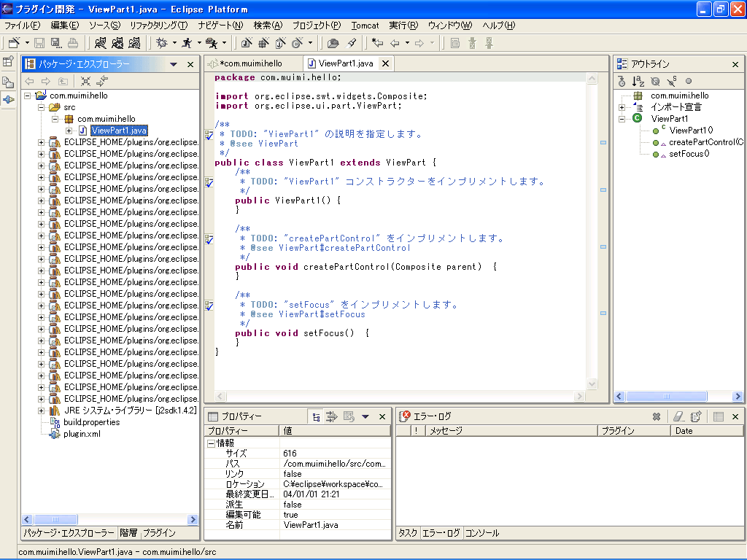Collapse the 情報 property category

tap(211, 443)
